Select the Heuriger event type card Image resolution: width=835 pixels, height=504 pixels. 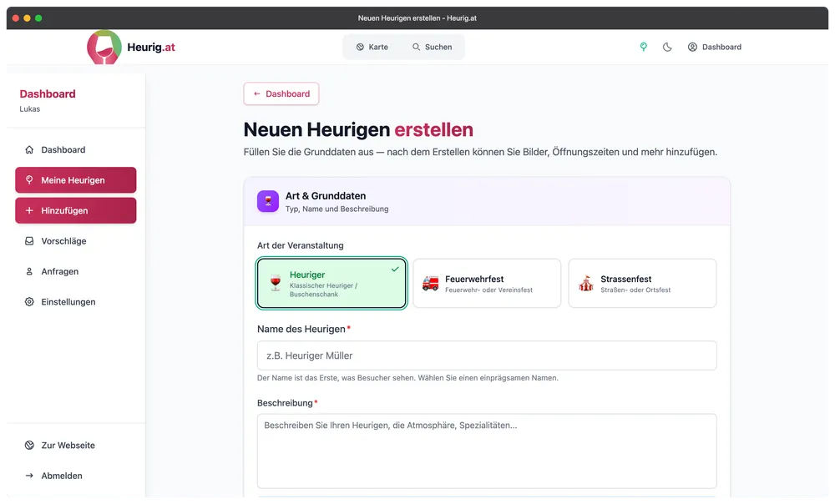coord(331,283)
